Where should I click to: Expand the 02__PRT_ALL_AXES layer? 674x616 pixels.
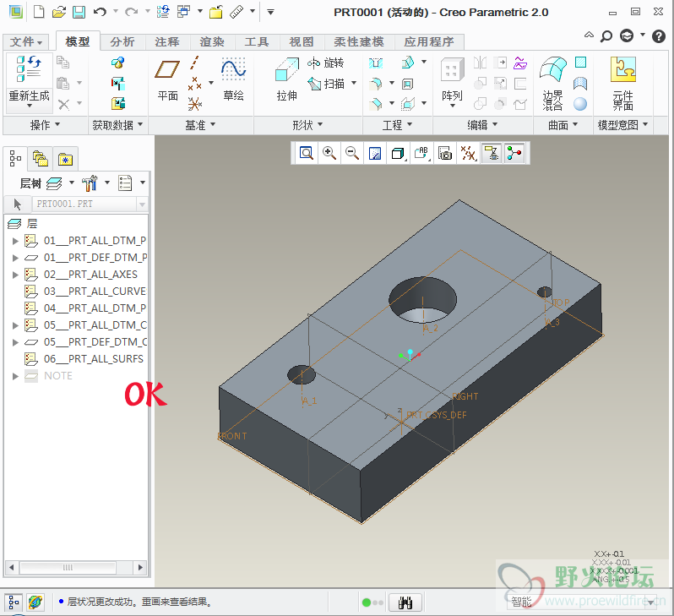click(15, 275)
